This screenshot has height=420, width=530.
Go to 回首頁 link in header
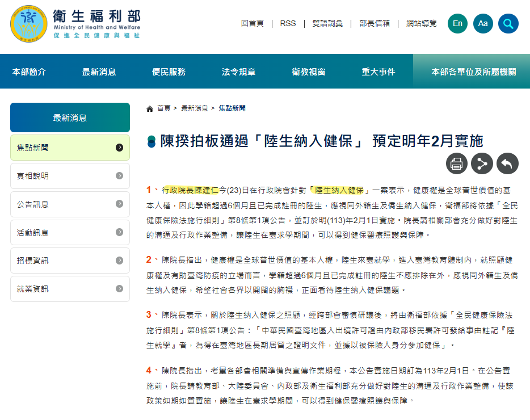click(x=253, y=23)
